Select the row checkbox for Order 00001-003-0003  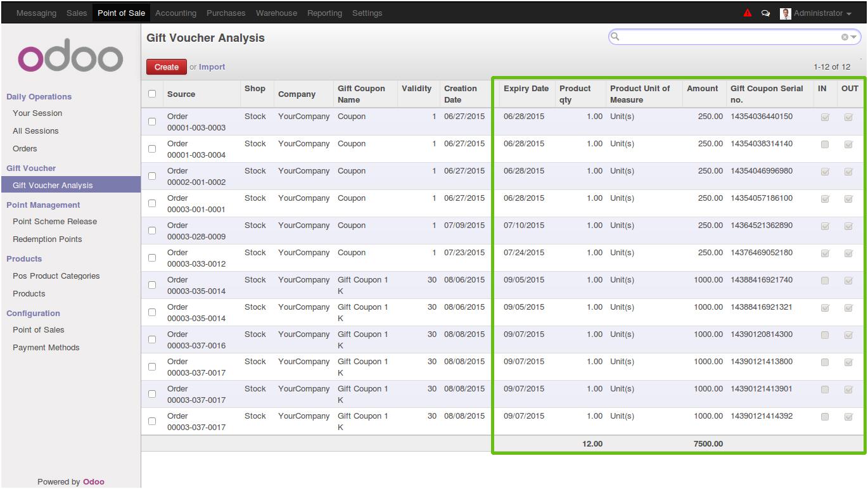point(152,122)
